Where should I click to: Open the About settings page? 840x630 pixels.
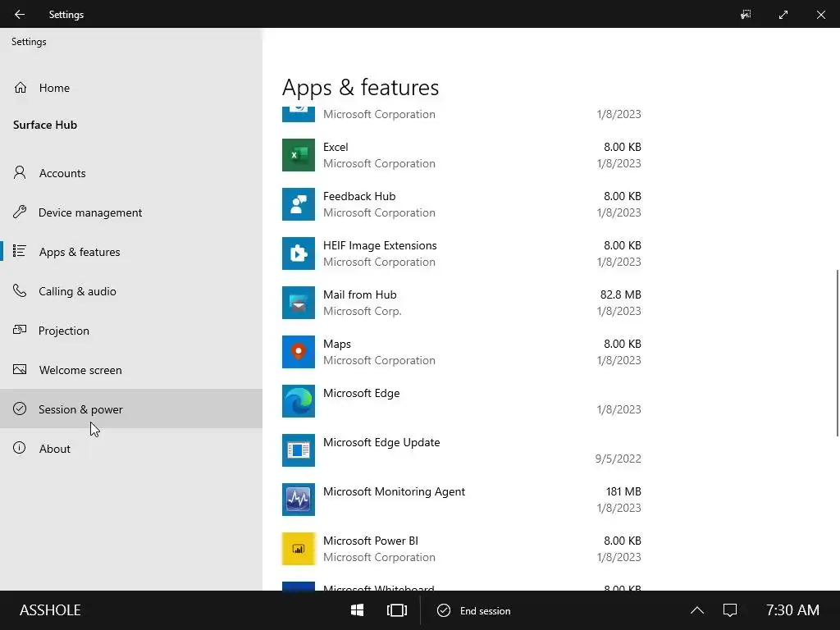(x=131, y=449)
